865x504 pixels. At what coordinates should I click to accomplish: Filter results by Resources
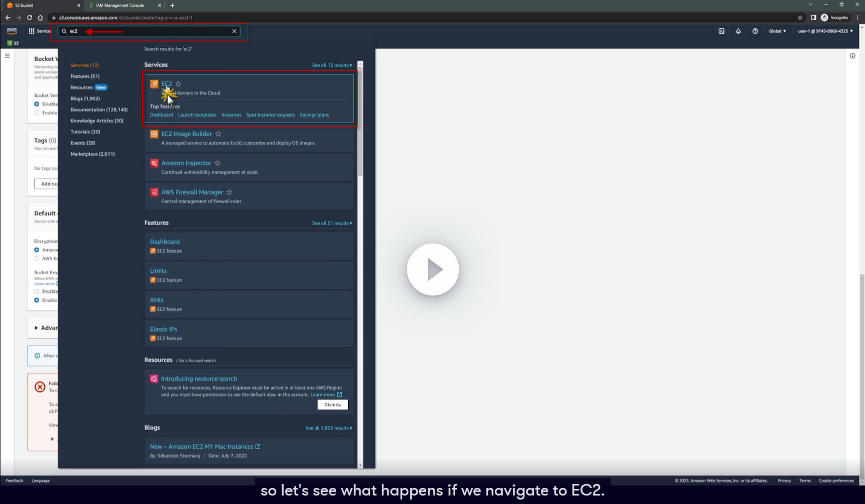[82, 87]
